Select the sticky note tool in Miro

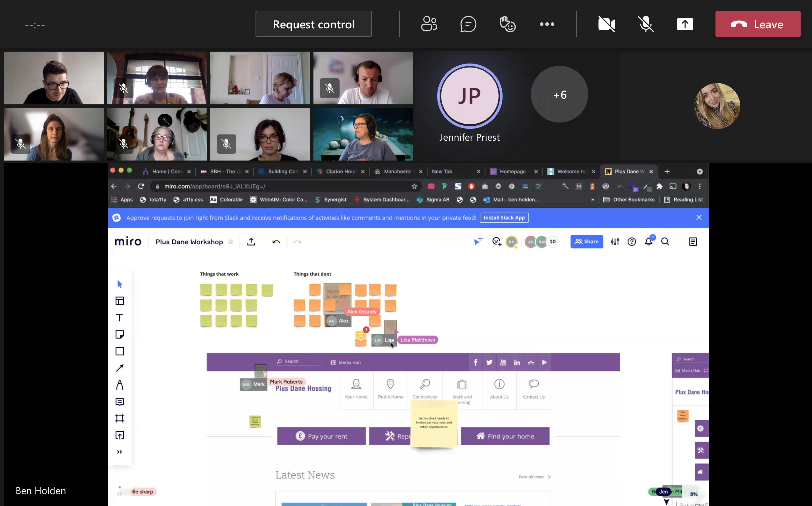[120, 334]
